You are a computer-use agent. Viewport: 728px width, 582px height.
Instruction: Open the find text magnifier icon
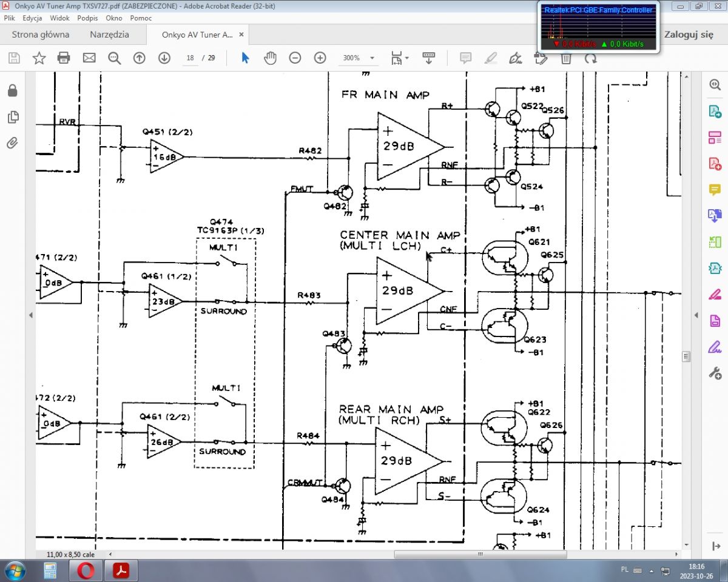pos(114,58)
